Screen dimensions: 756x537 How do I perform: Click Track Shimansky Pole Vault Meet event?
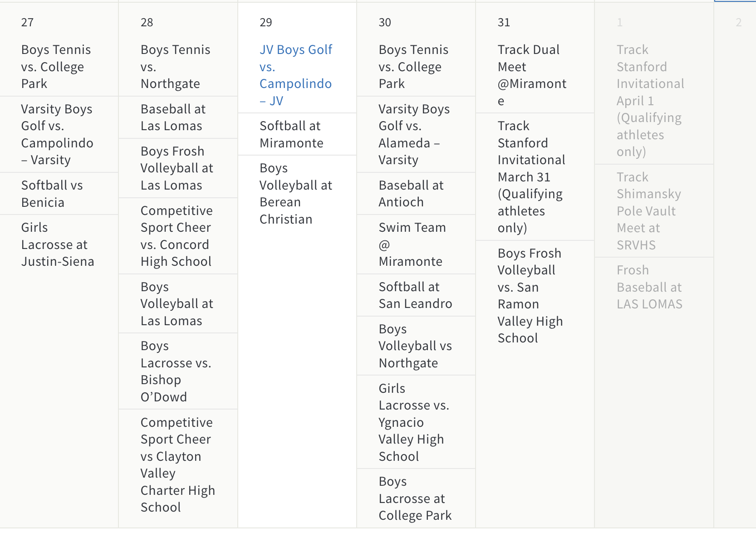pos(648,211)
